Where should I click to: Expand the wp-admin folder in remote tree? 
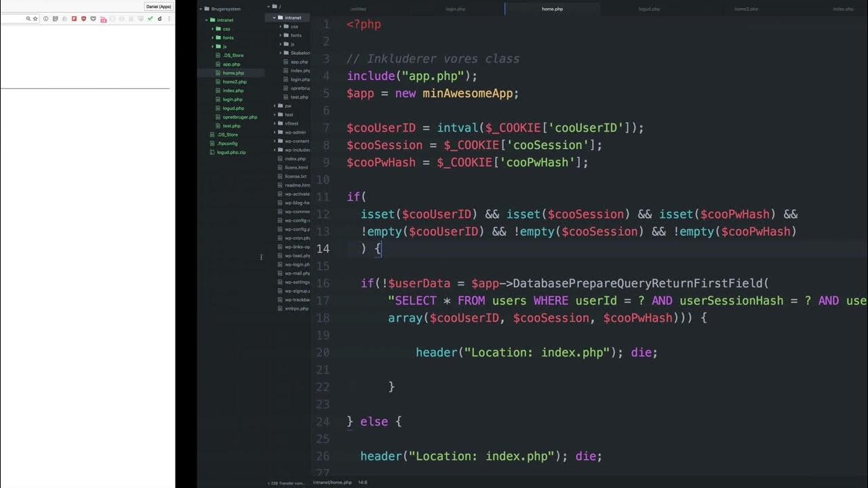pyautogui.click(x=275, y=131)
